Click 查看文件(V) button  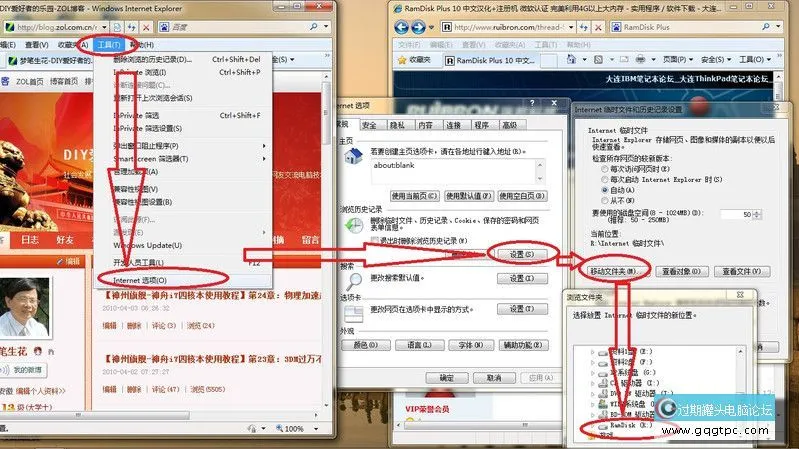(x=741, y=271)
